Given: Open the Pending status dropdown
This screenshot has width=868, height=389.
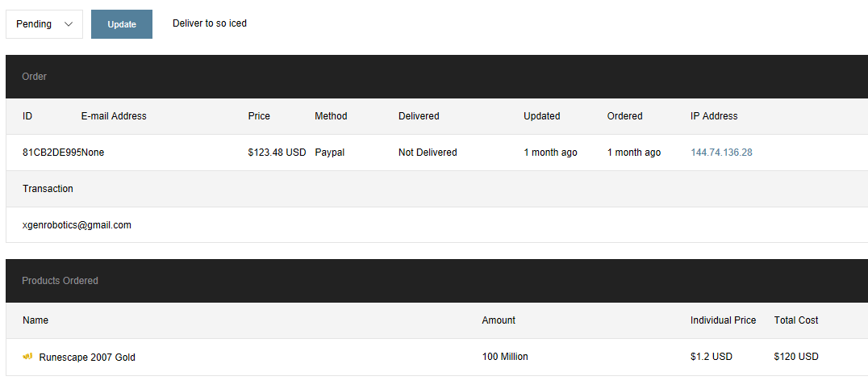Looking at the screenshot, I should tap(44, 24).
